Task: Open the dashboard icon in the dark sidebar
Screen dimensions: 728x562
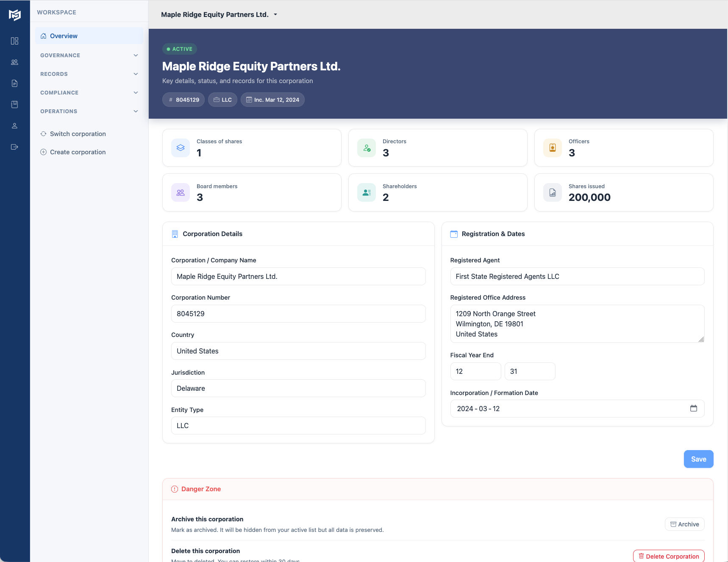Action: 15,41
